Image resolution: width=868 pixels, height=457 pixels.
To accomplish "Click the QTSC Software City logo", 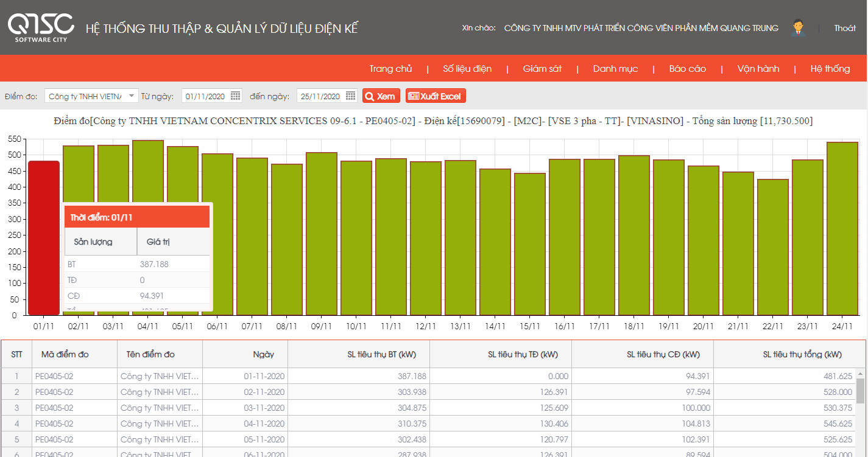I will [x=41, y=27].
